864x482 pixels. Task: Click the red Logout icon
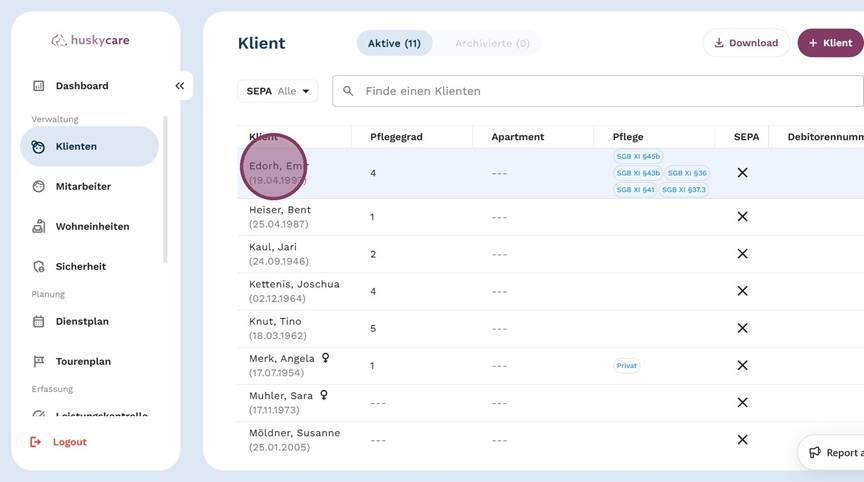point(37,442)
